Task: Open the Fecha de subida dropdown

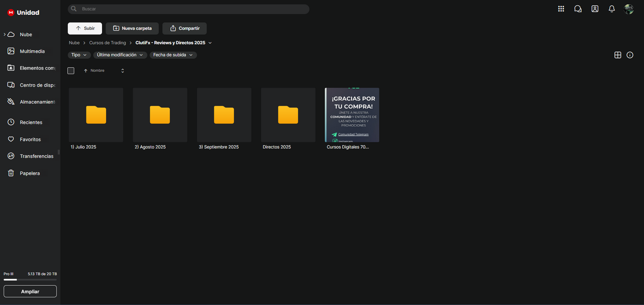Action: tap(173, 55)
